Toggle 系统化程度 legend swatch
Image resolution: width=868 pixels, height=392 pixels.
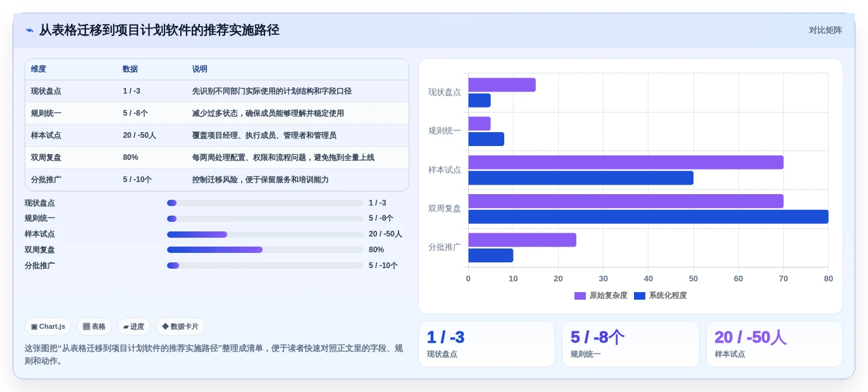tap(640, 296)
